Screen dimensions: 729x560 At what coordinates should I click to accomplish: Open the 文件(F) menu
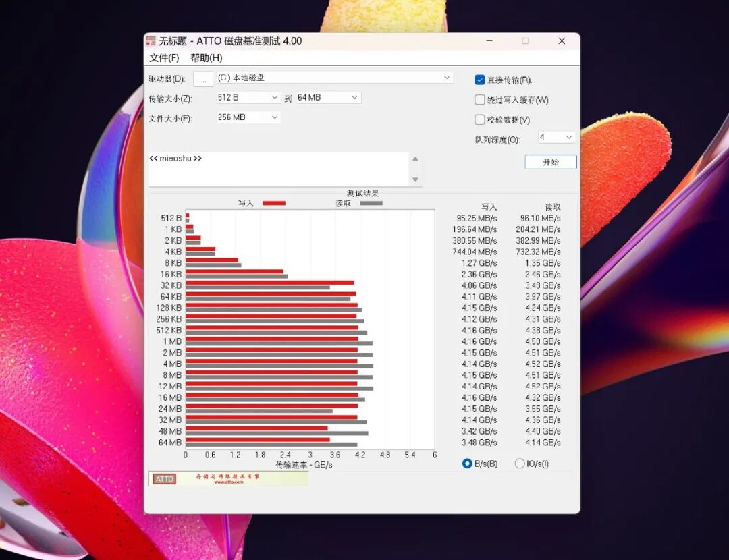click(164, 58)
